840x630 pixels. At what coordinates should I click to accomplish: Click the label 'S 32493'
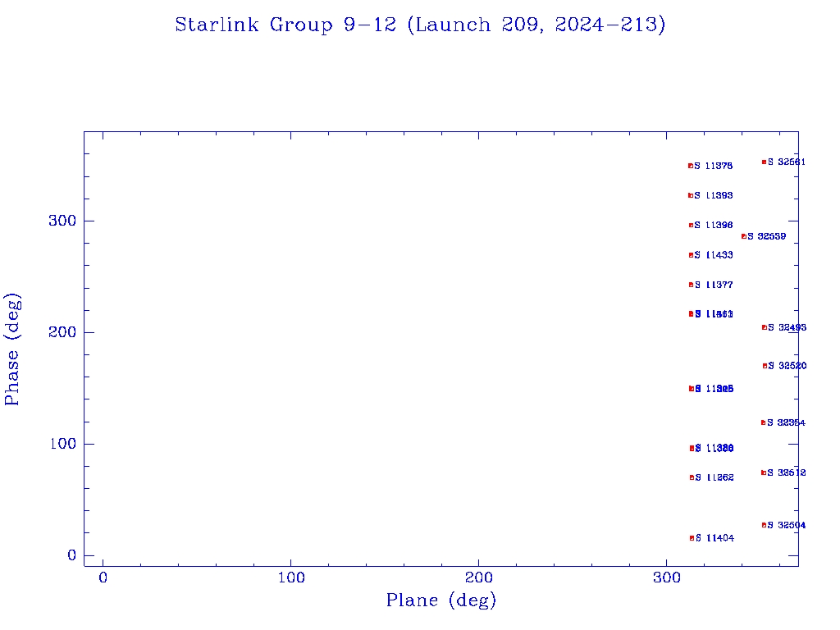click(787, 327)
